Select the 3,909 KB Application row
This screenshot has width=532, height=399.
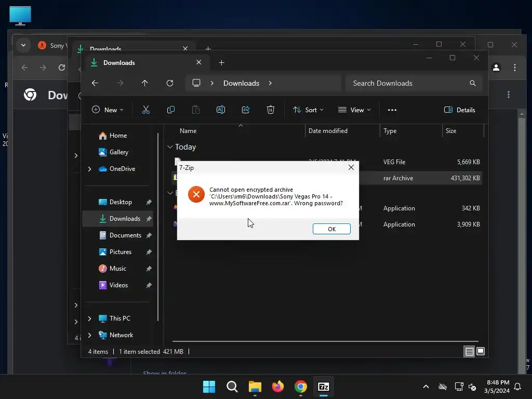tap(327, 224)
